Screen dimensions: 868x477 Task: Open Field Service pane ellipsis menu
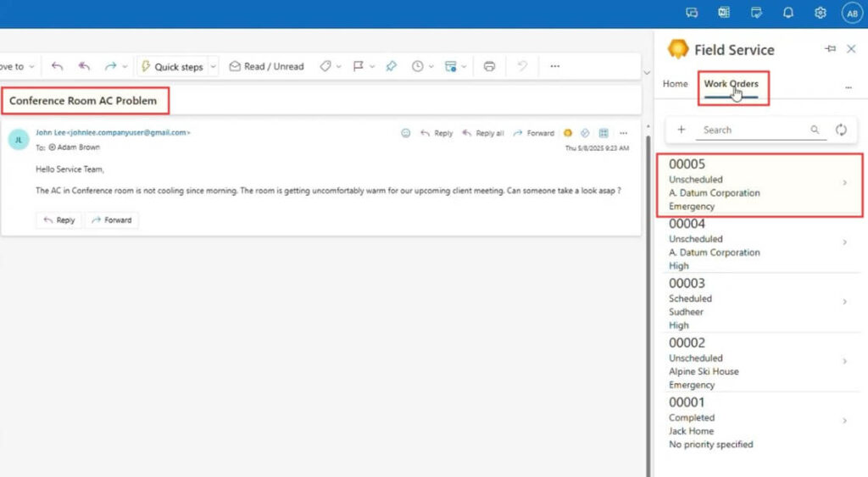849,87
